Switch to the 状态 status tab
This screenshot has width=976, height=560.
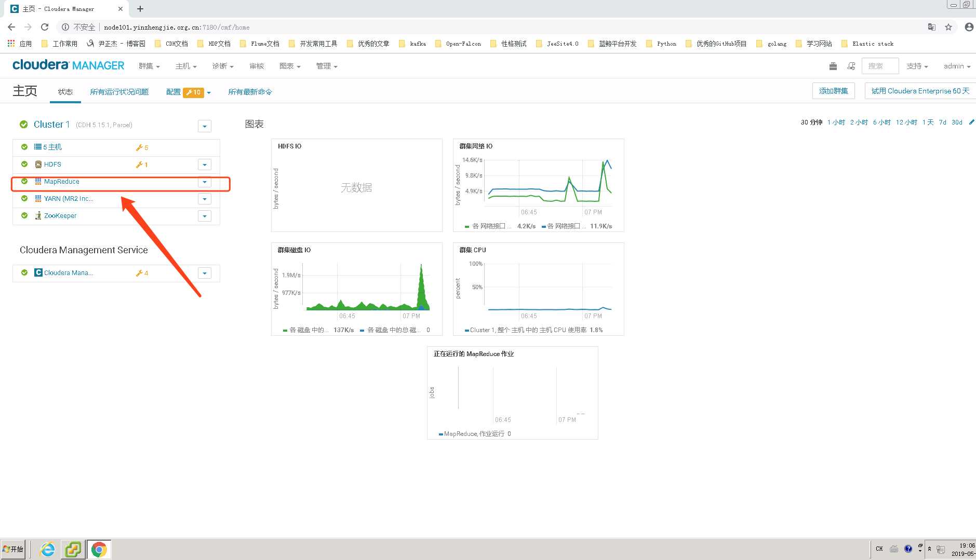[x=65, y=92]
